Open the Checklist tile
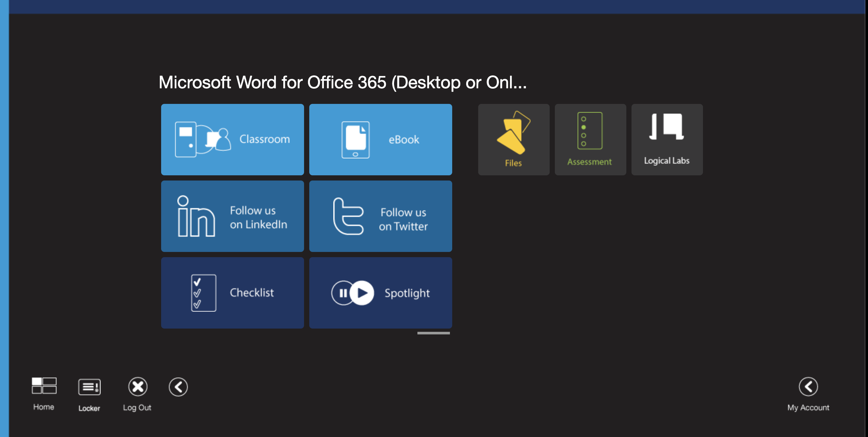 coord(232,293)
